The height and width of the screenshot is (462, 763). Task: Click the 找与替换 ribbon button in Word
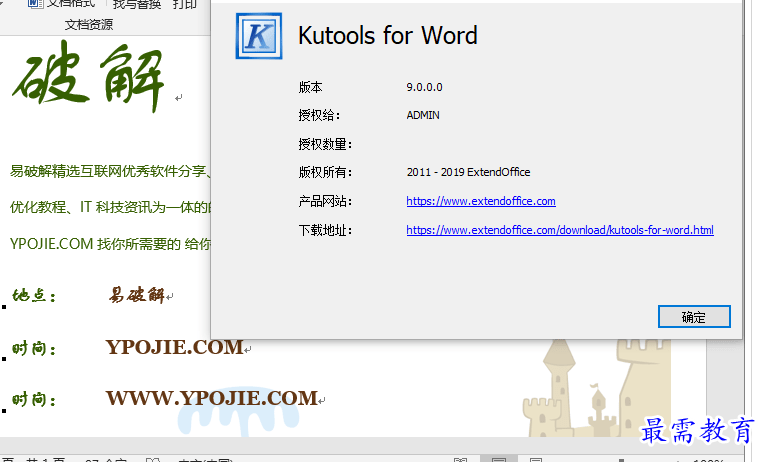(137, 4)
